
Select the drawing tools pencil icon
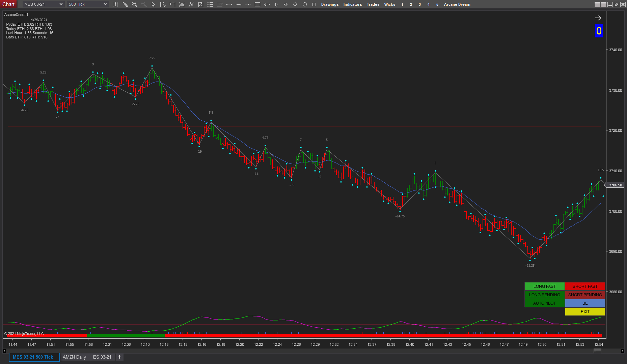(125, 4)
